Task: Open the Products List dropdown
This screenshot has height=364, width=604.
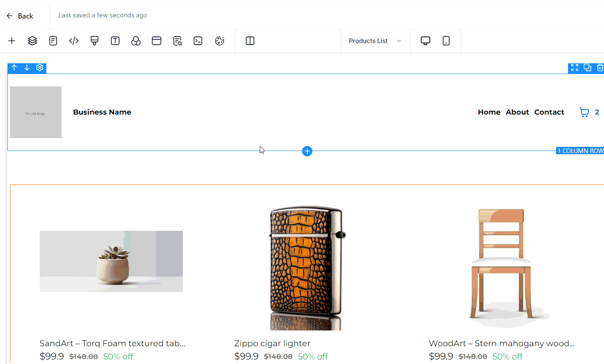Action: (x=375, y=41)
